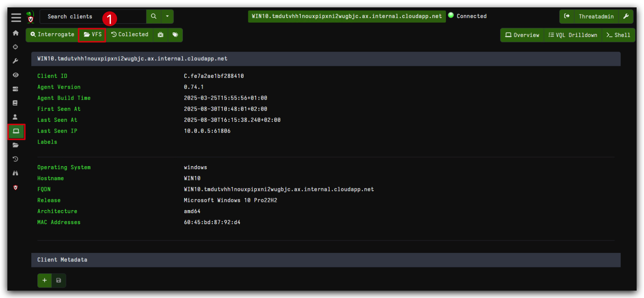Click the Velociraptor logo at top
644x298 pixels.
click(x=30, y=17)
